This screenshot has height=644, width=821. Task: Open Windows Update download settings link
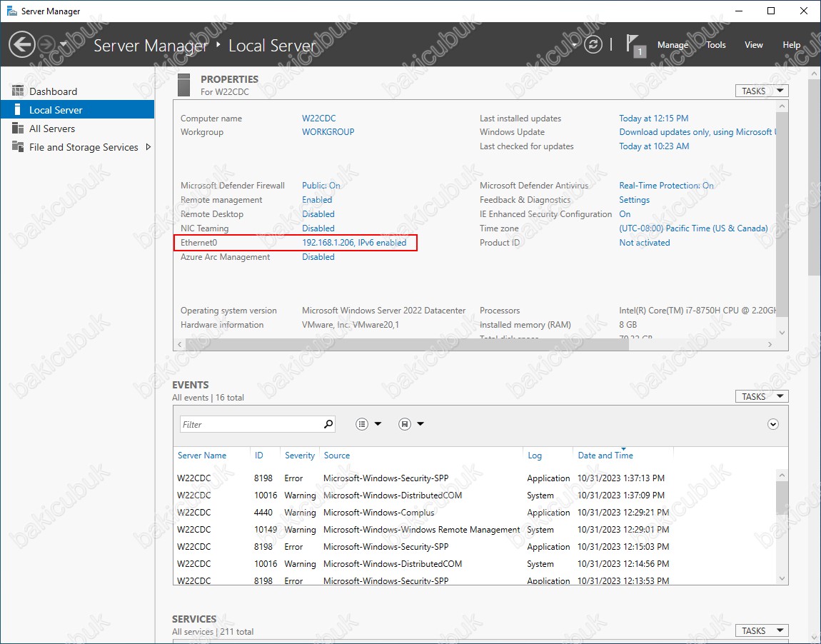pyautogui.click(x=697, y=132)
